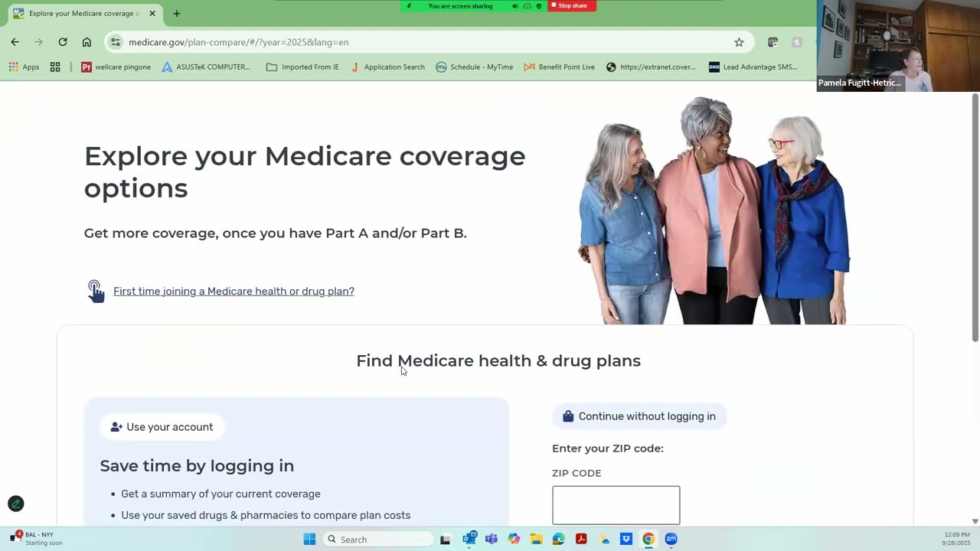Image resolution: width=980 pixels, height=551 pixels.
Task: Open the Apps bookmarks shortcut
Action: (24, 67)
